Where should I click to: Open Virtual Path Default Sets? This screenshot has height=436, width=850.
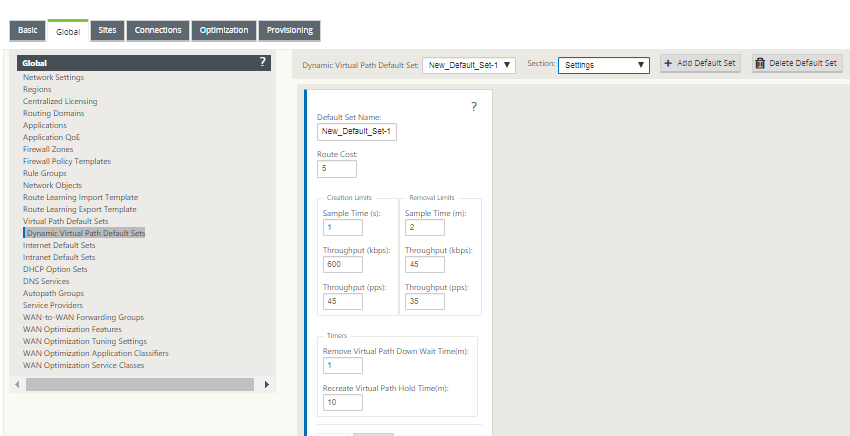point(66,221)
